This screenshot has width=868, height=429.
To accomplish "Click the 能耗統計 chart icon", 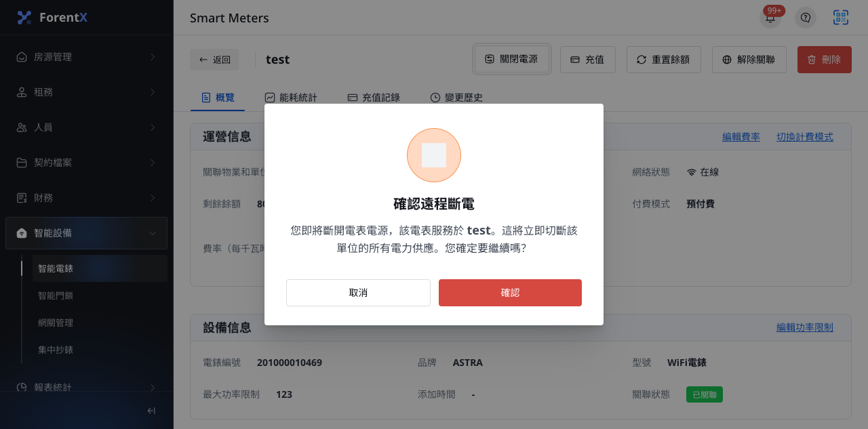I will pyautogui.click(x=270, y=98).
